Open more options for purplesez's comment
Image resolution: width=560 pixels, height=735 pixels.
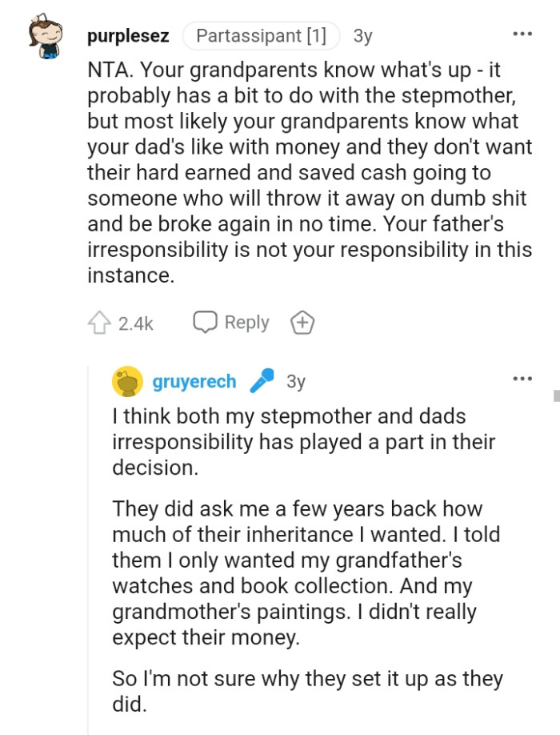tap(522, 34)
